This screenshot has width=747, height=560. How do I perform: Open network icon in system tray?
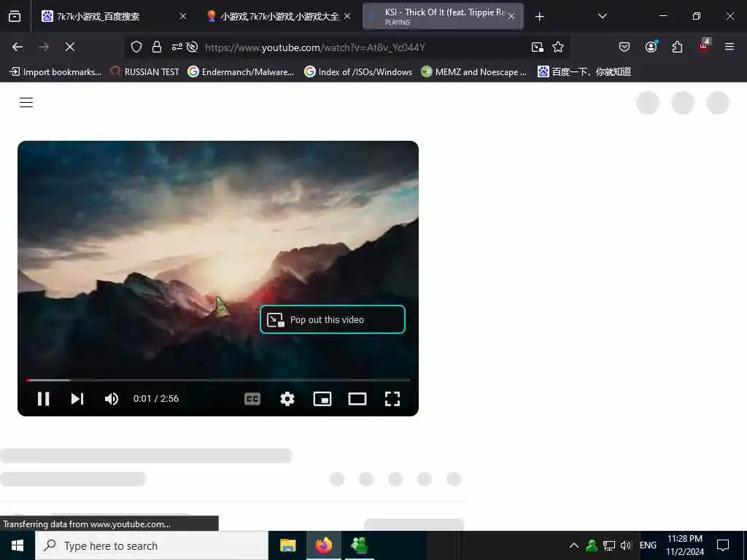pyautogui.click(x=609, y=545)
